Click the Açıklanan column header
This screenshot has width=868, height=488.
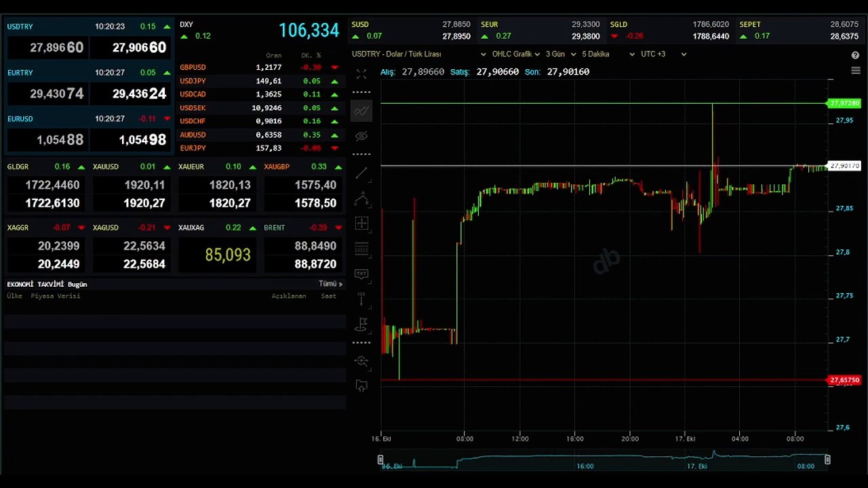click(289, 296)
